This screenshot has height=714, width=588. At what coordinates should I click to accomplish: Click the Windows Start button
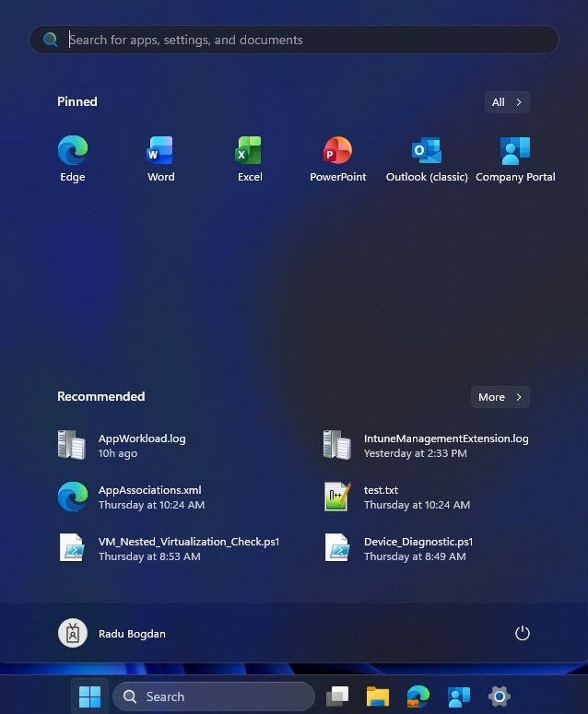[90, 696]
